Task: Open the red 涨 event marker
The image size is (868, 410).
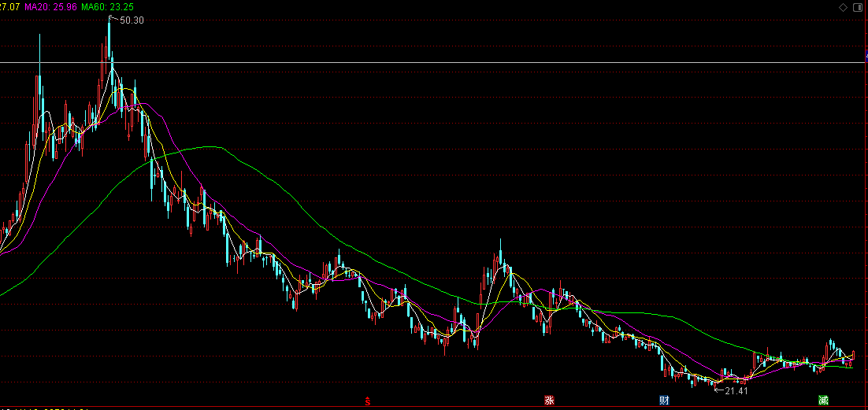Action: click(548, 401)
